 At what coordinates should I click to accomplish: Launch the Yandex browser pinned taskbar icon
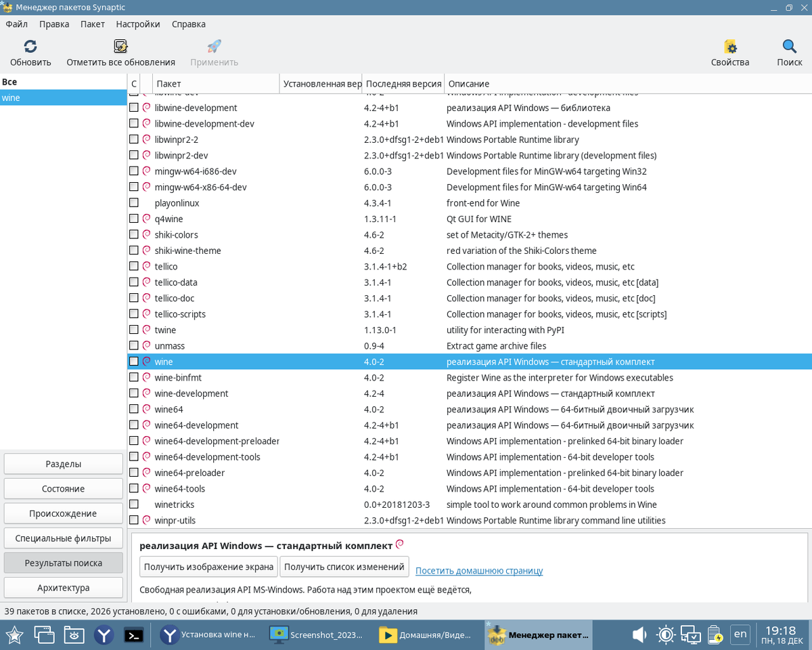click(x=104, y=634)
